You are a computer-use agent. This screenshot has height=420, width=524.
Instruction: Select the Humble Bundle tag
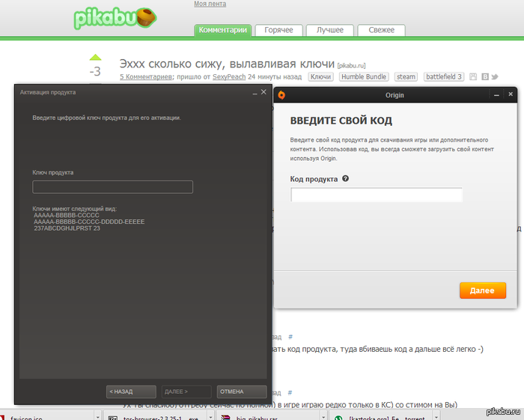(x=364, y=77)
